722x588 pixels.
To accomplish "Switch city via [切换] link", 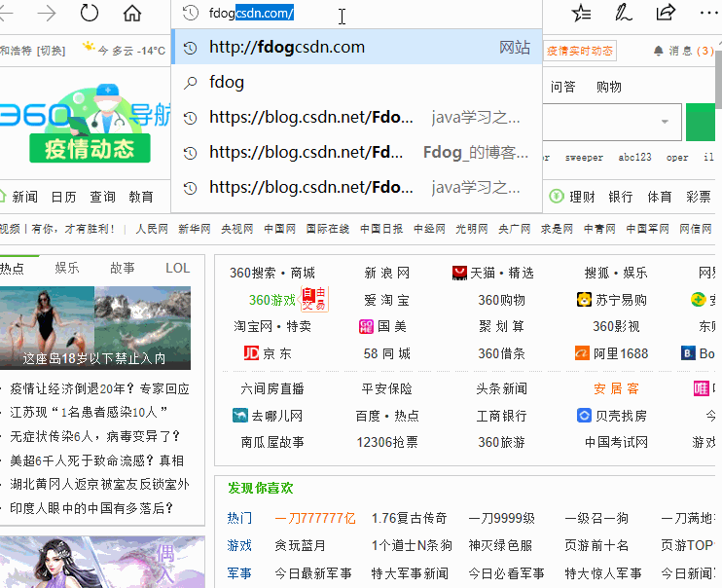I will tap(52, 51).
